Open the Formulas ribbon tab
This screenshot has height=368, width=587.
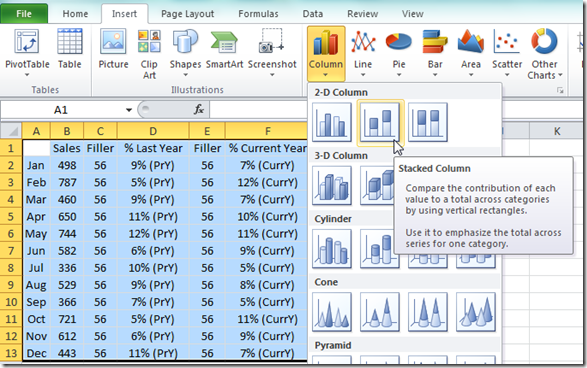point(258,14)
